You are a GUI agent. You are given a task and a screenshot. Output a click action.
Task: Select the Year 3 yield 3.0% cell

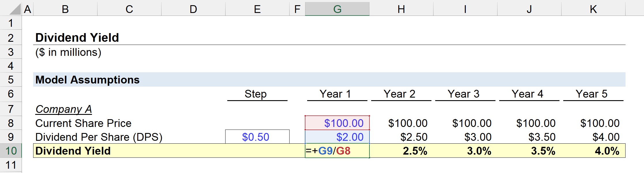(465, 150)
